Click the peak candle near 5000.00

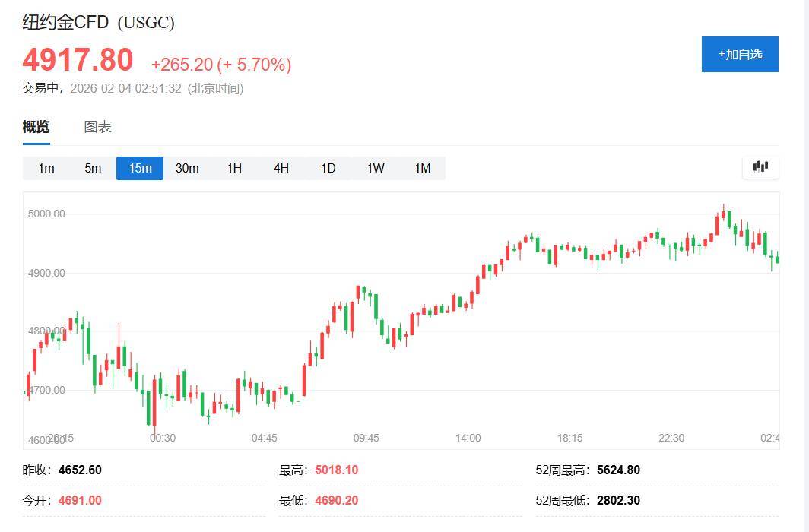pos(723,214)
